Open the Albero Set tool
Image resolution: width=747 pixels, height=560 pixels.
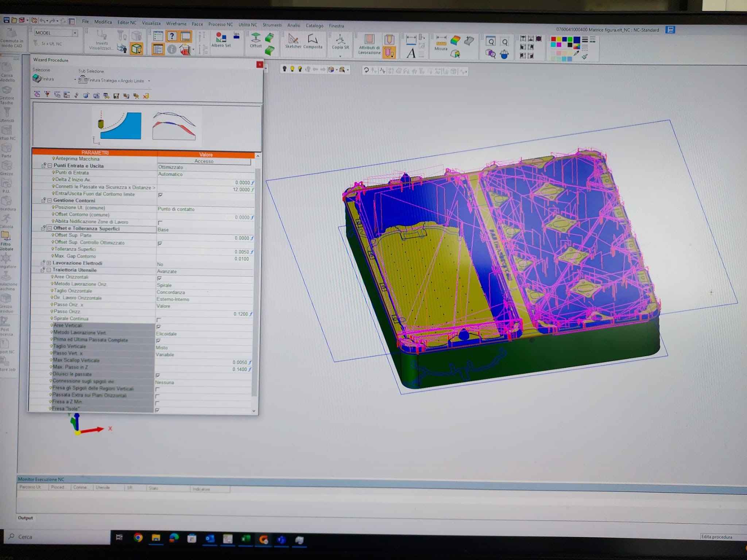[221, 40]
